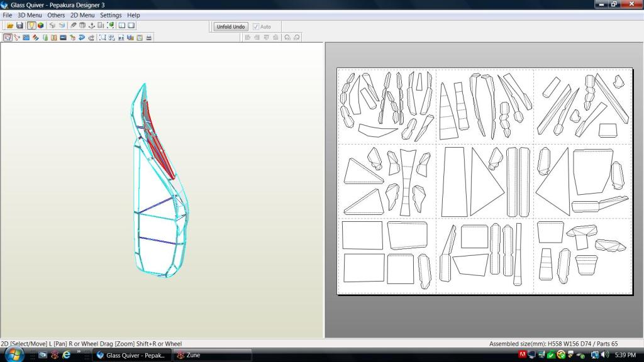This screenshot has width=644, height=362.
Task: Open the Settings menu
Action: click(x=111, y=15)
